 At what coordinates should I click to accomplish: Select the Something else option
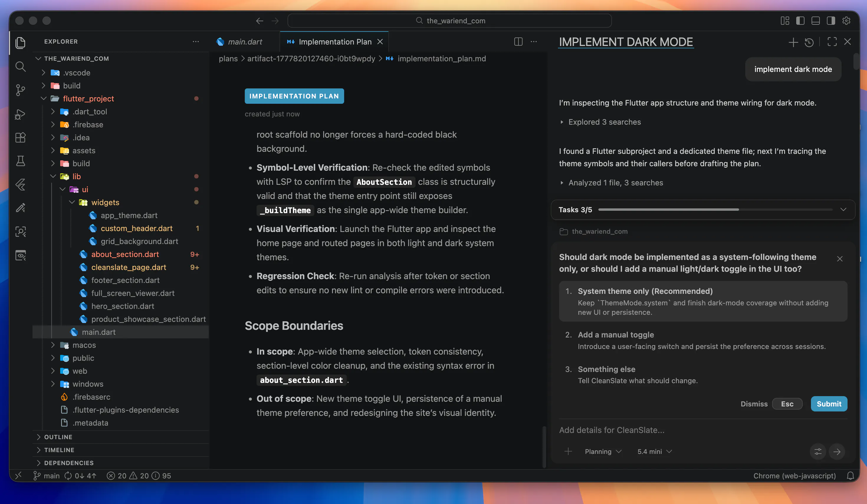703,374
